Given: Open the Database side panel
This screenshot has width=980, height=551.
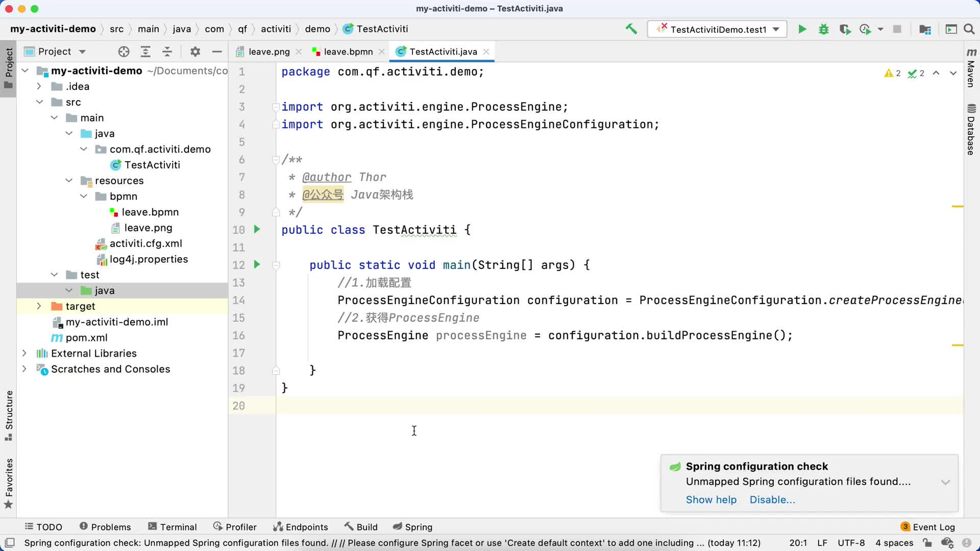Looking at the screenshot, I should pyautogui.click(x=971, y=129).
